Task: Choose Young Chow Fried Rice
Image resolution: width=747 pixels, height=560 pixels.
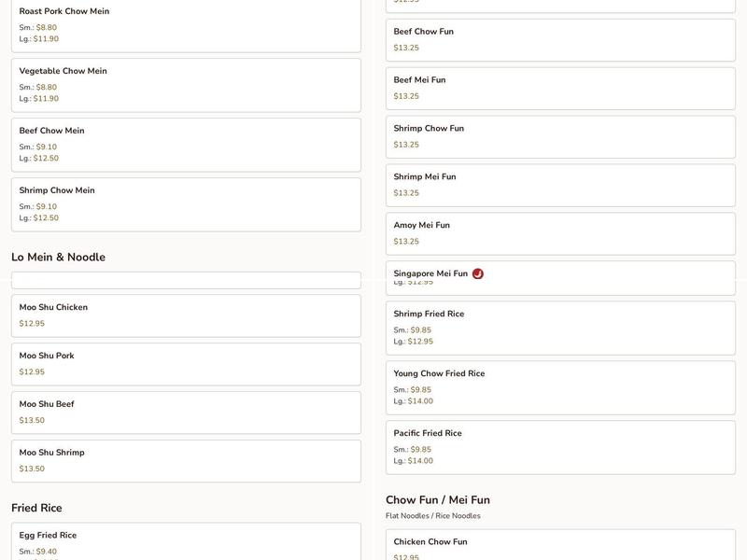Action: coord(560,387)
